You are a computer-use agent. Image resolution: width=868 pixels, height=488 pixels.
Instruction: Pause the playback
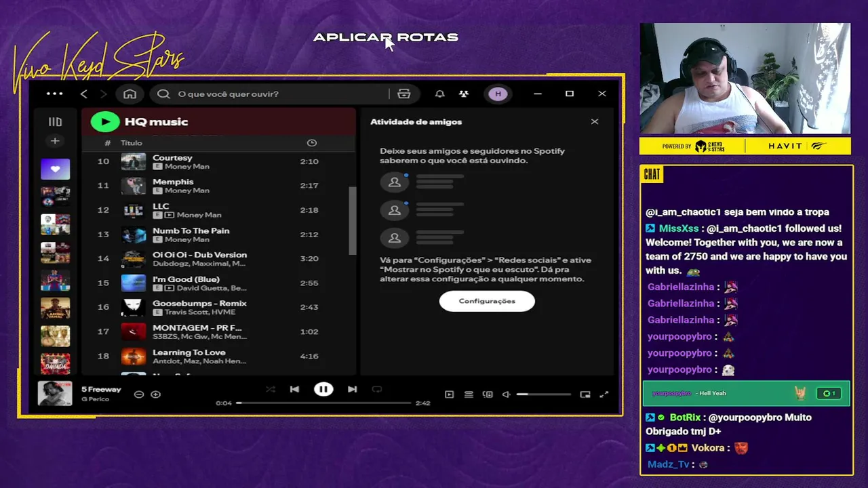click(x=323, y=389)
